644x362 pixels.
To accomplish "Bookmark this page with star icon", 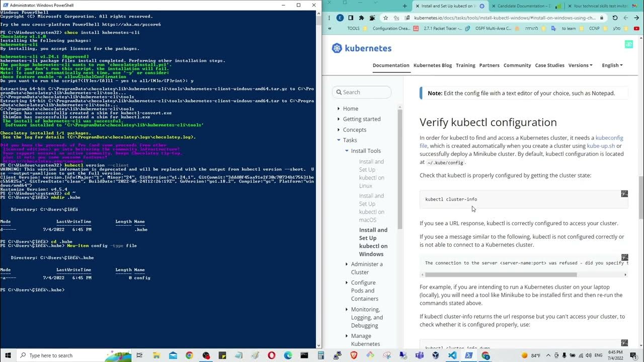I will click(x=385, y=18).
